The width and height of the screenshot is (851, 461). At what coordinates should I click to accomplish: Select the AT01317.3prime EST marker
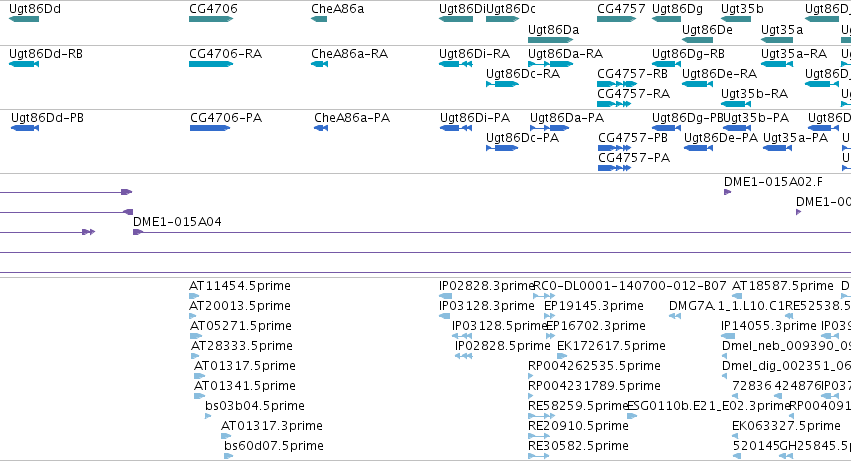[x=226, y=437]
